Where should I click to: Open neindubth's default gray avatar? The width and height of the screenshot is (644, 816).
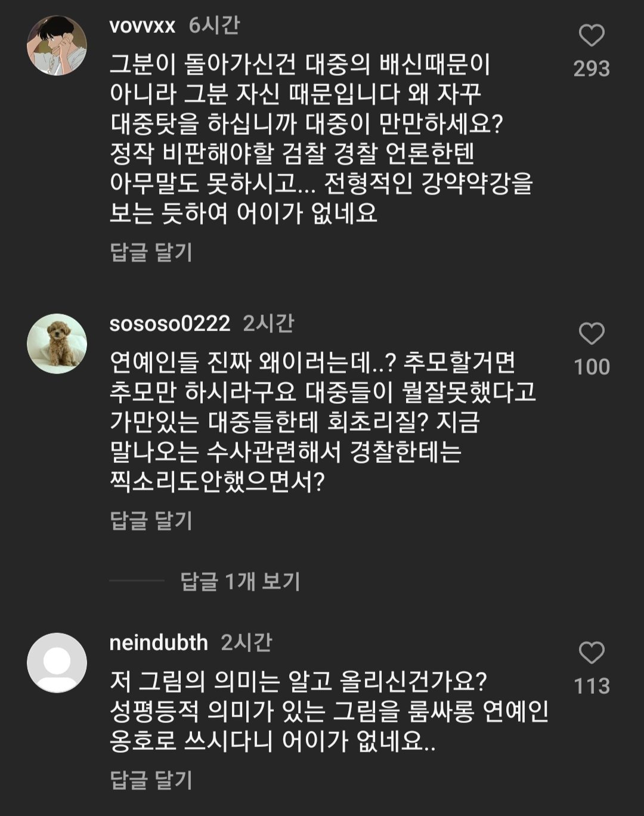pos(57,663)
